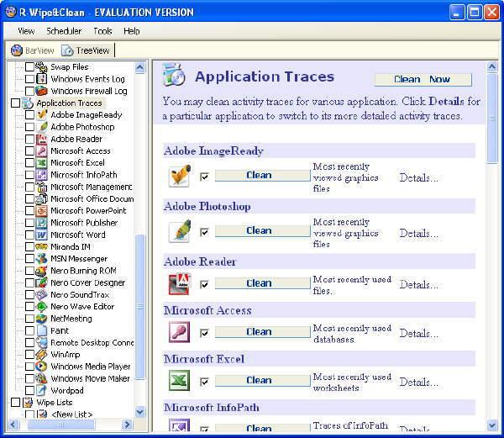Switch to BarView
This screenshot has height=438, width=504.
tap(33, 50)
